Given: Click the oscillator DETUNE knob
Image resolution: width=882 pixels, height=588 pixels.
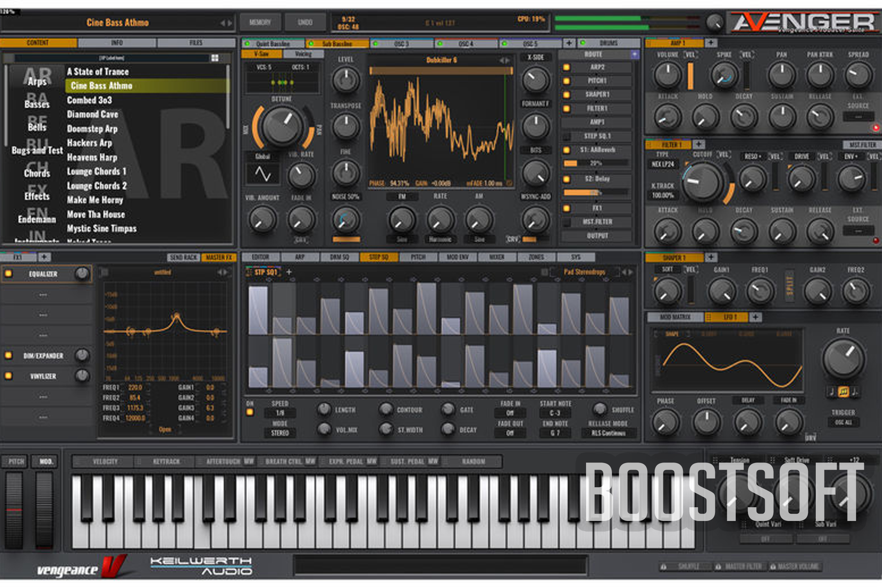Looking at the screenshot, I should click(282, 126).
